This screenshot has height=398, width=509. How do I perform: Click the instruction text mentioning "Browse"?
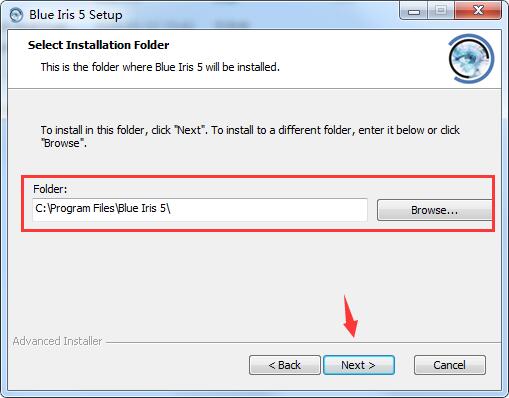click(x=250, y=136)
